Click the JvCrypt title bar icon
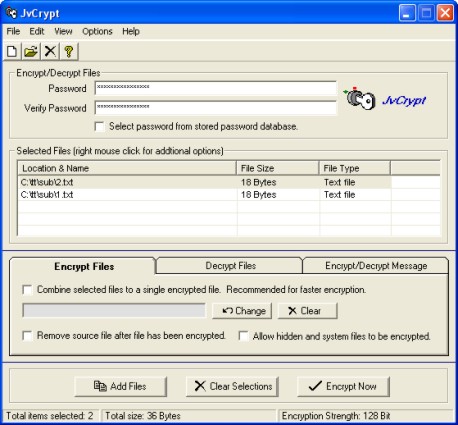 tap(11, 13)
